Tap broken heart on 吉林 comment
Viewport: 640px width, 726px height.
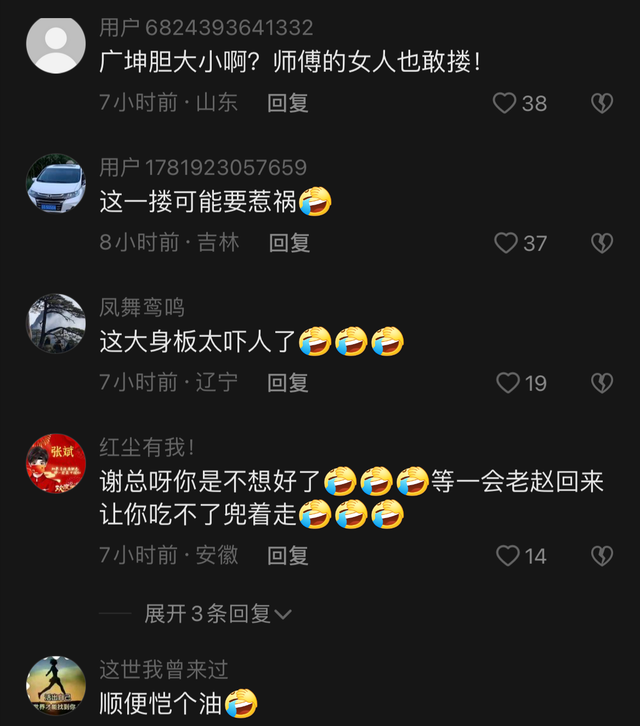point(602,243)
